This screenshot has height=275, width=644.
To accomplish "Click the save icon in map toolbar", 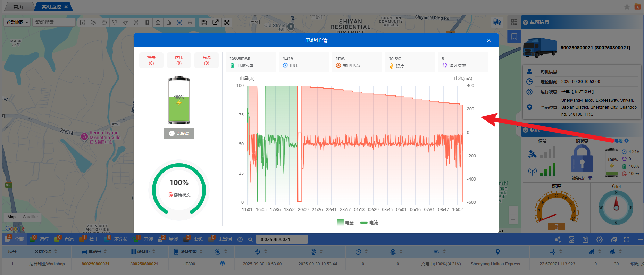I will coord(204,23).
